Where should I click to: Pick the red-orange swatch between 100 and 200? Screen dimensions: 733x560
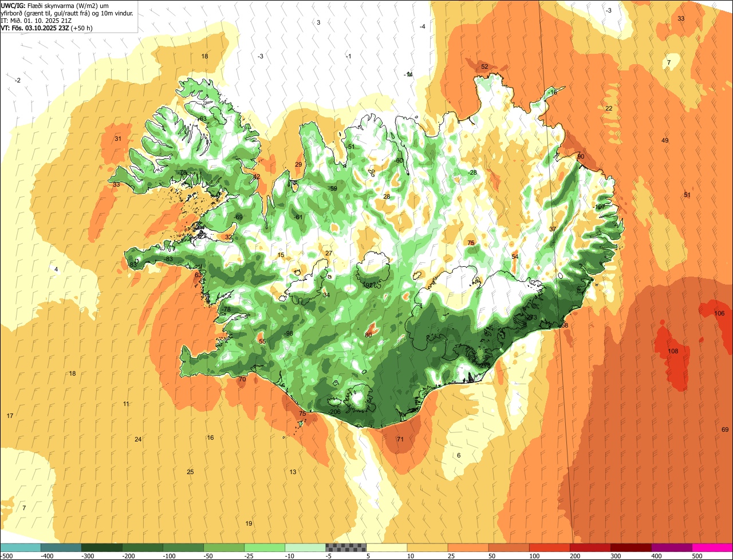[x=549, y=547]
